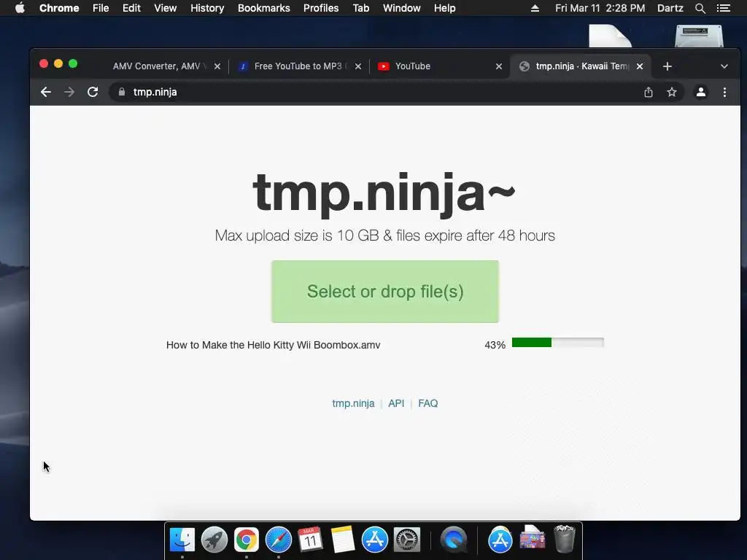This screenshot has height=560, width=747.
Task: Open Finder from the Dock
Action: coord(182,540)
